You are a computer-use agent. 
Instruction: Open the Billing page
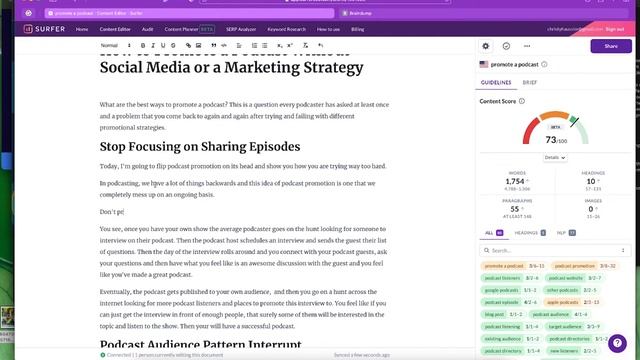[x=358, y=29]
